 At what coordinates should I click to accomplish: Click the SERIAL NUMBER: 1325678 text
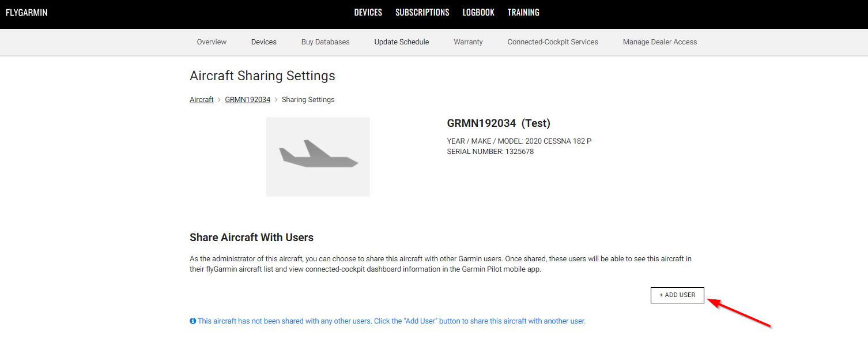pyautogui.click(x=490, y=152)
